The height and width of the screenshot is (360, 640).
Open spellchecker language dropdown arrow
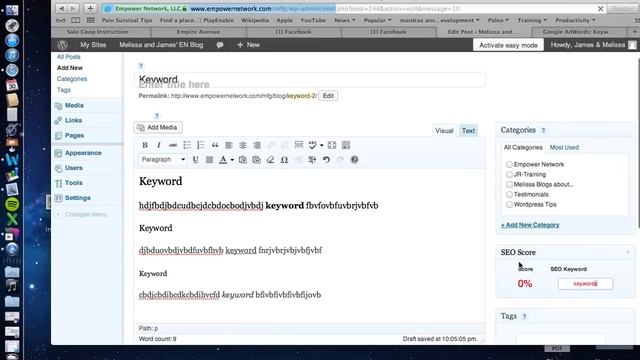pos(322,145)
